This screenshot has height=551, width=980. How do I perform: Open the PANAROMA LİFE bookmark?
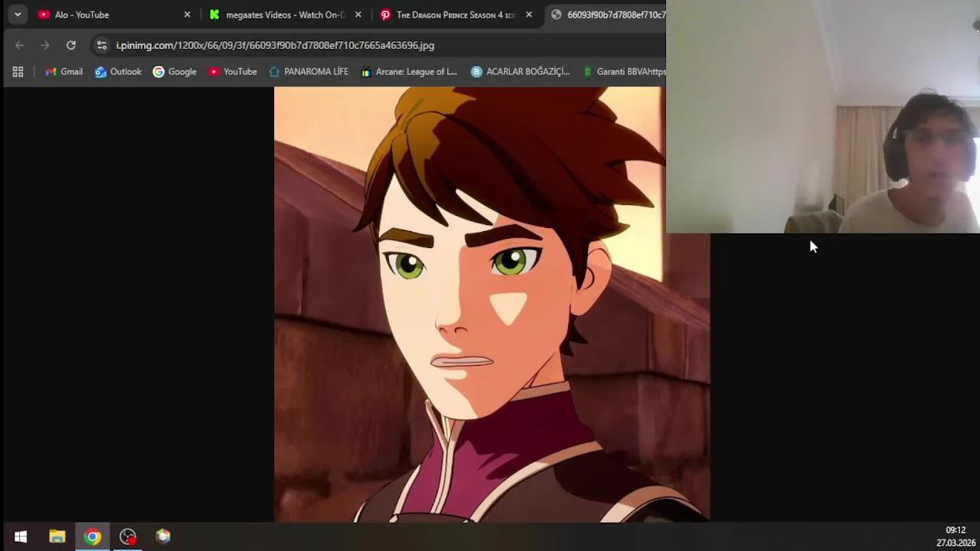pos(309,71)
